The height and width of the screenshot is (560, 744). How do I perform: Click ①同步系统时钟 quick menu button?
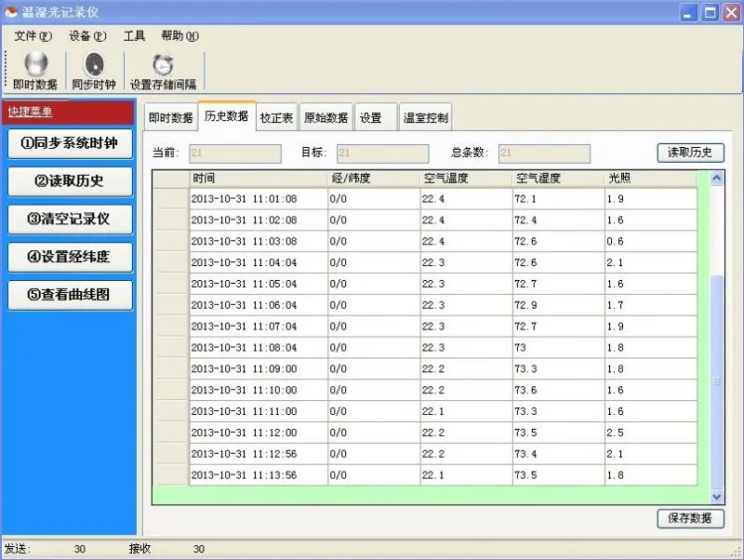pyautogui.click(x=70, y=143)
